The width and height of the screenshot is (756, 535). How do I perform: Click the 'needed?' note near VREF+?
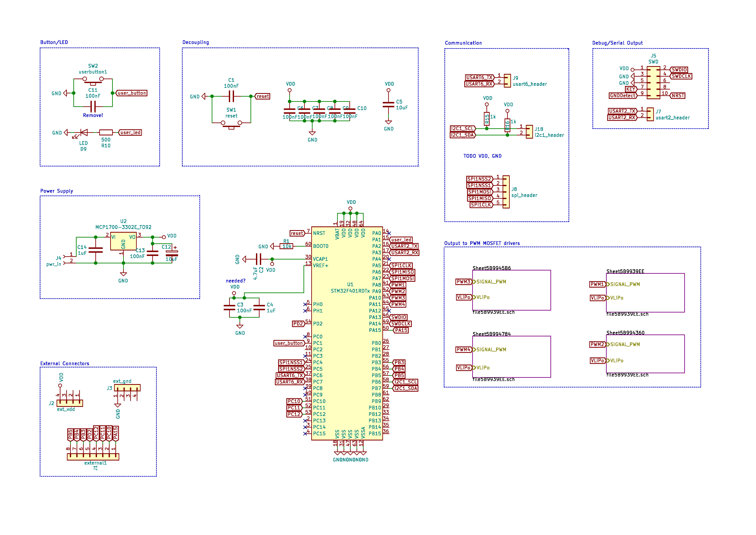(235, 281)
